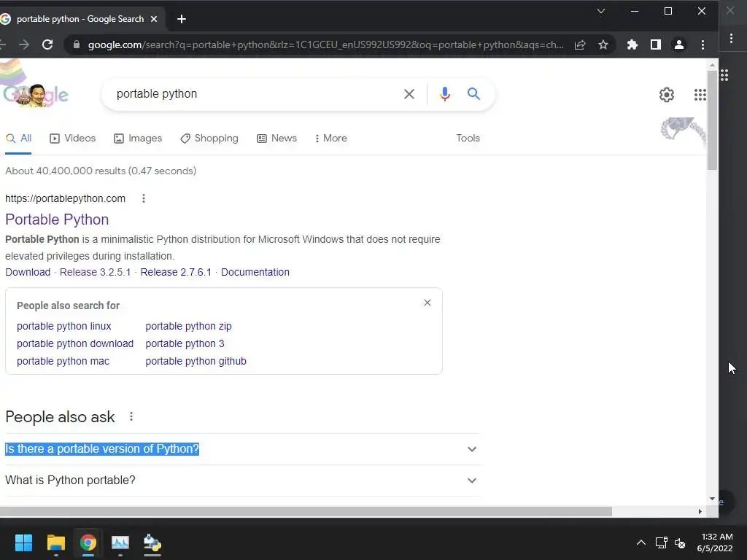Click the scroll-right arrow on horizontal scrollbar

700,512
